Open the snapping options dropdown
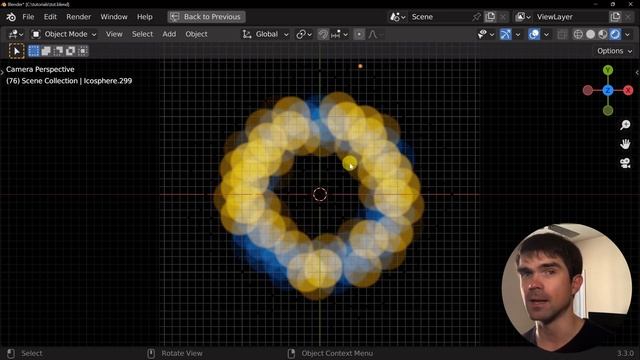 339,34
